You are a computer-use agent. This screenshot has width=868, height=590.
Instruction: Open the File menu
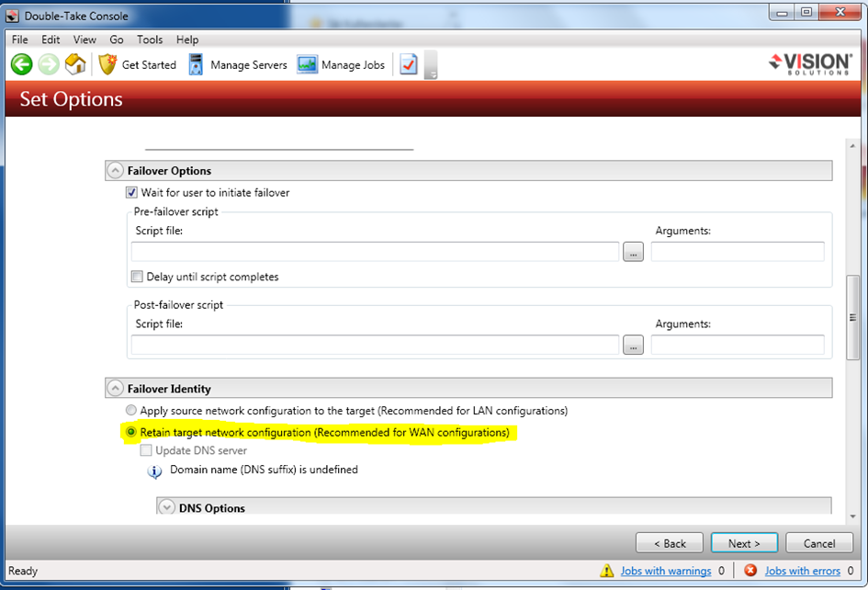[x=19, y=40]
